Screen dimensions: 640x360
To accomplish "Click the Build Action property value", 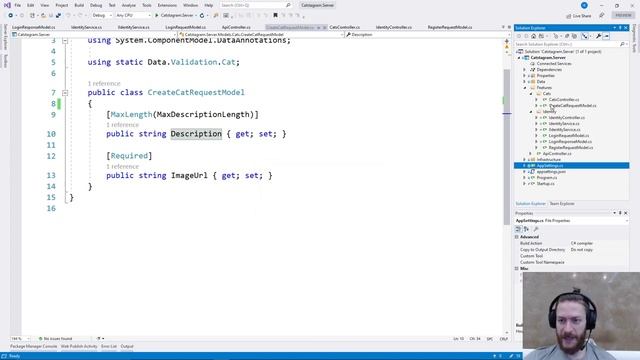I will (x=582, y=243).
